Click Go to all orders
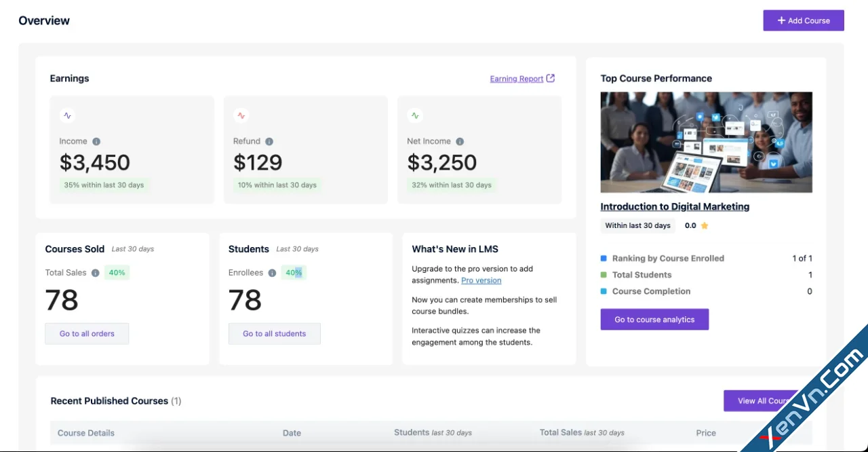868x452 pixels. click(x=87, y=333)
